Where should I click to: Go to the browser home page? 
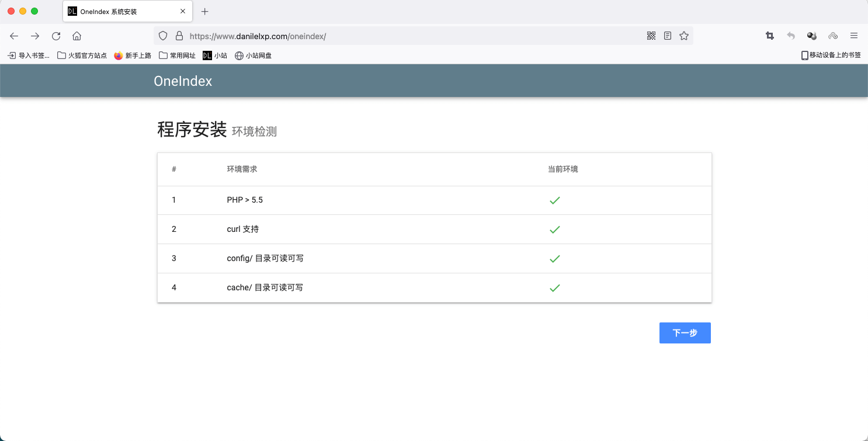pyautogui.click(x=77, y=36)
